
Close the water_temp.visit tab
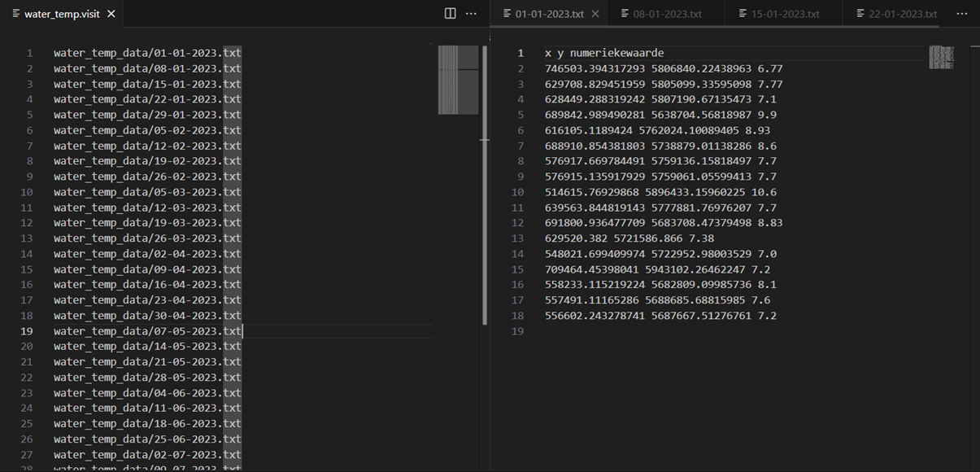tap(111, 14)
